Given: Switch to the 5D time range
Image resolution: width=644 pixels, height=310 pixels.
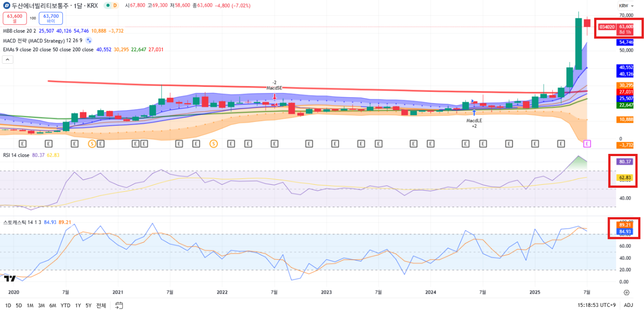Looking at the screenshot, I should (x=19, y=306).
